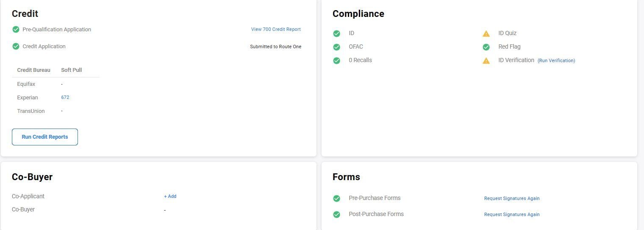The width and height of the screenshot is (644, 230).
Task: Click the green check beside 0 Recalls
Action: click(x=336, y=60)
